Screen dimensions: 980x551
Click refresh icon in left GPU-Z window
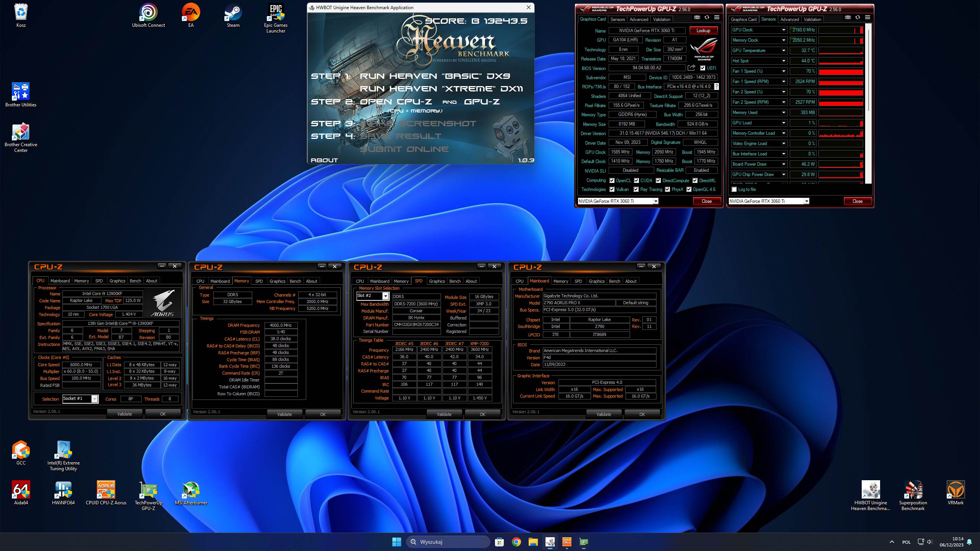click(707, 18)
